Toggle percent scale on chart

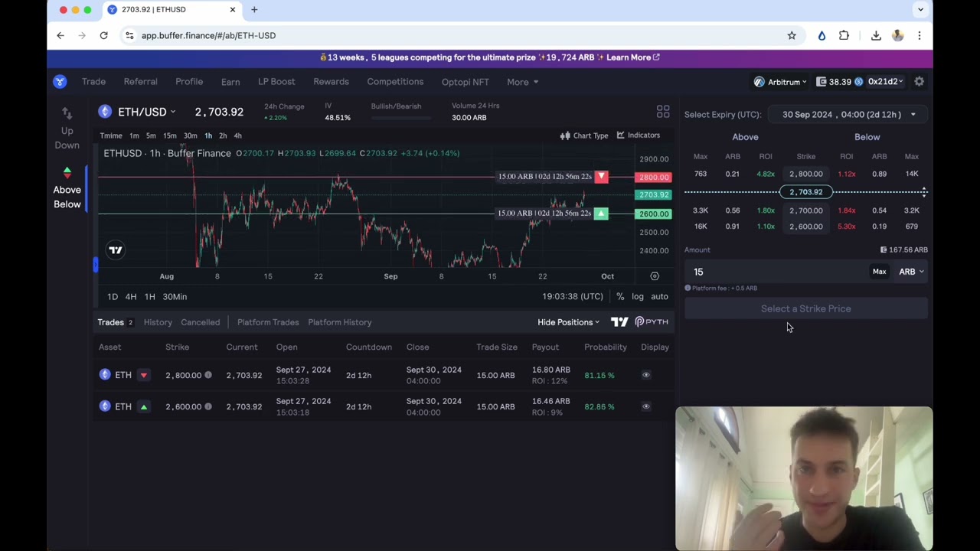[x=620, y=297]
